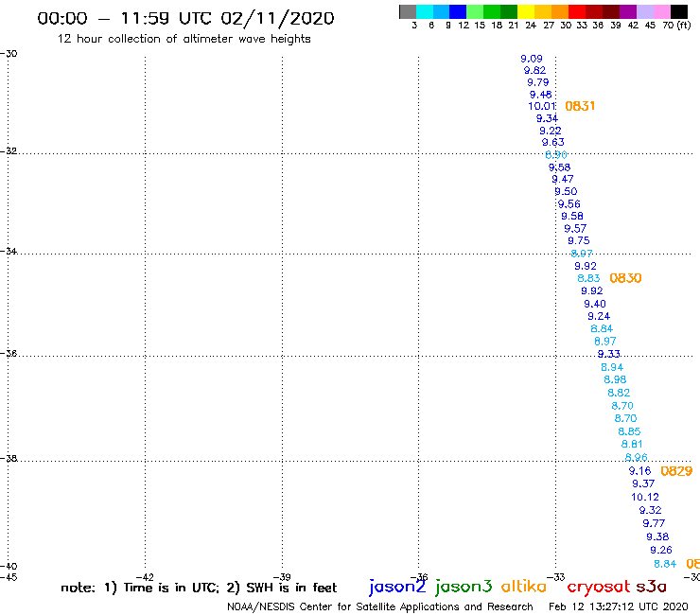The image size is (700, 615).
Task: Select the wave height value 9.33
Action: (x=609, y=354)
